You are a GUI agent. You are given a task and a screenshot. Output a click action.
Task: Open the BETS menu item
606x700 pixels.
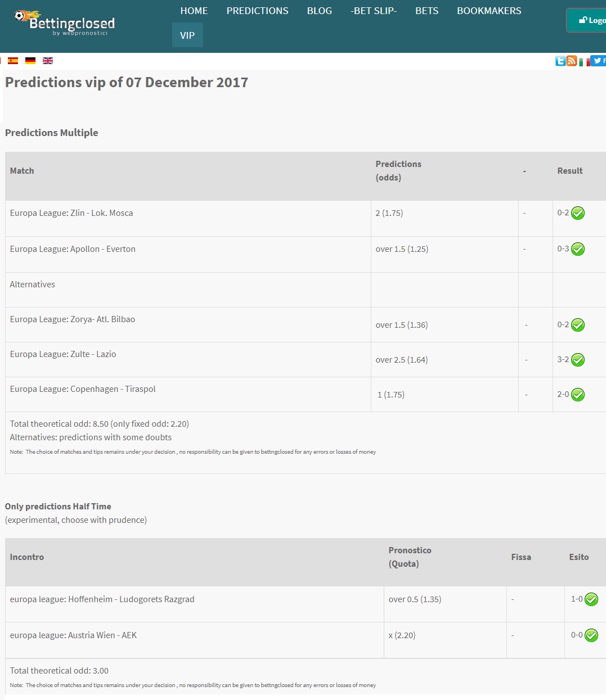coord(427,11)
